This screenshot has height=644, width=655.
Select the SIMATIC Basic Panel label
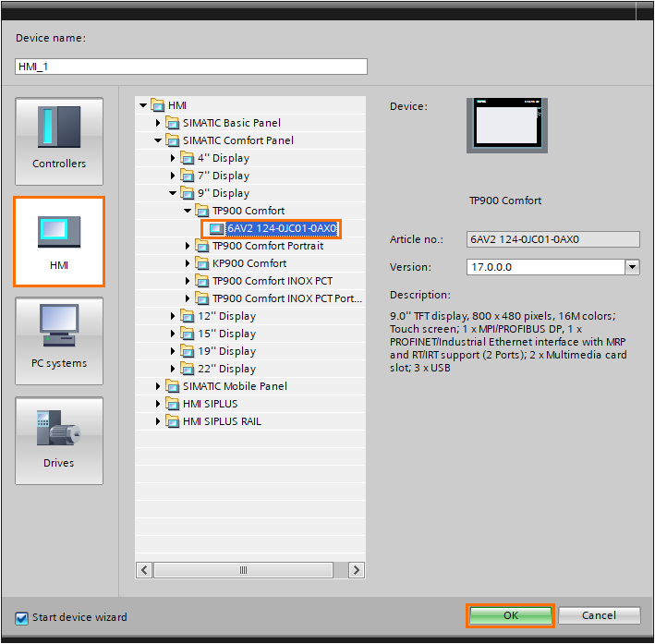point(232,123)
